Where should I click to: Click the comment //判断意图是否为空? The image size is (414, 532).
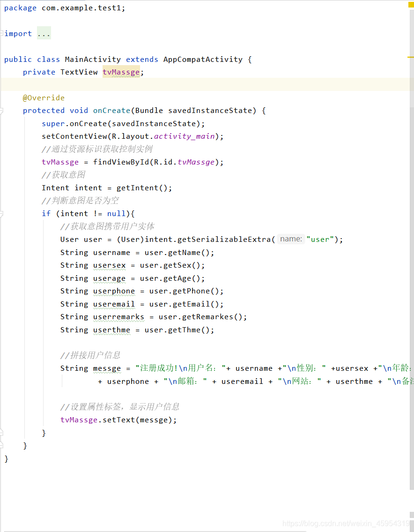click(x=81, y=201)
